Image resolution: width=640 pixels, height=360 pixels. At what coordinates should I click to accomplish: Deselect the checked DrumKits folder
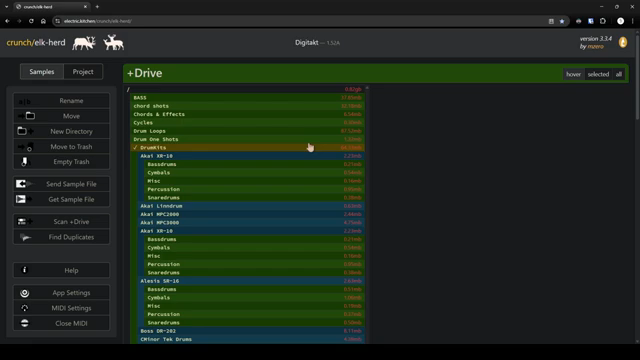point(247,147)
